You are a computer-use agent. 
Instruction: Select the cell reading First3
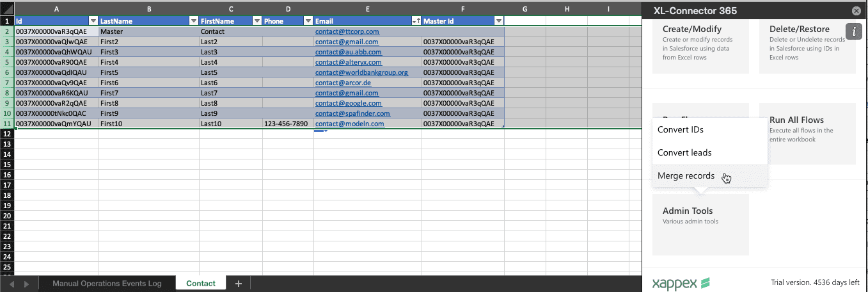[149, 52]
